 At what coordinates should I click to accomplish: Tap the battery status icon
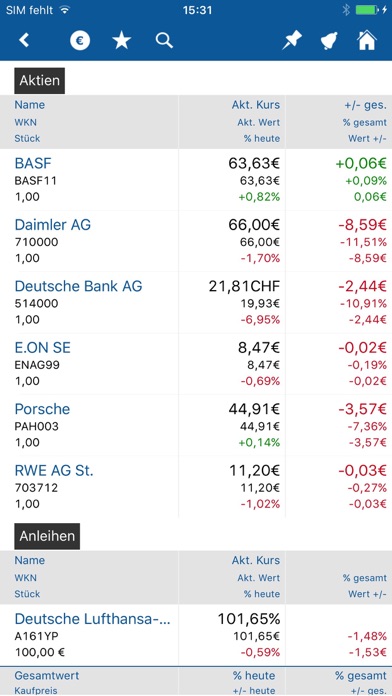click(367, 10)
